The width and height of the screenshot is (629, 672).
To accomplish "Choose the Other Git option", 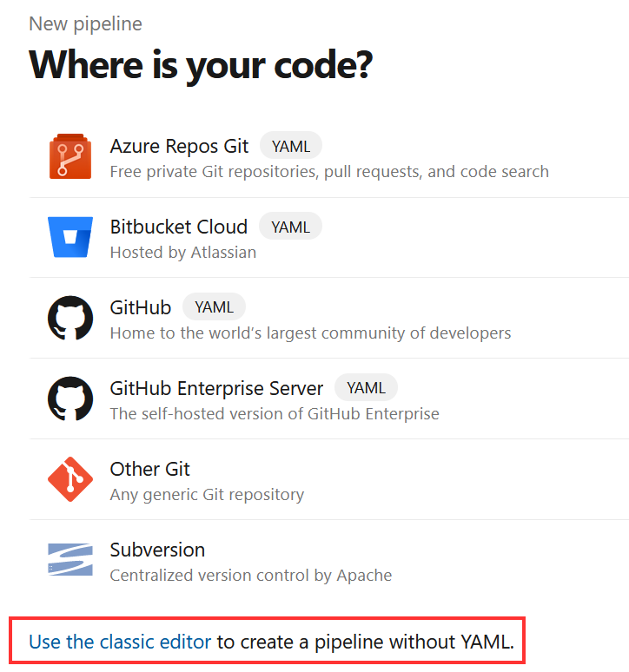I will click(329, 479).
